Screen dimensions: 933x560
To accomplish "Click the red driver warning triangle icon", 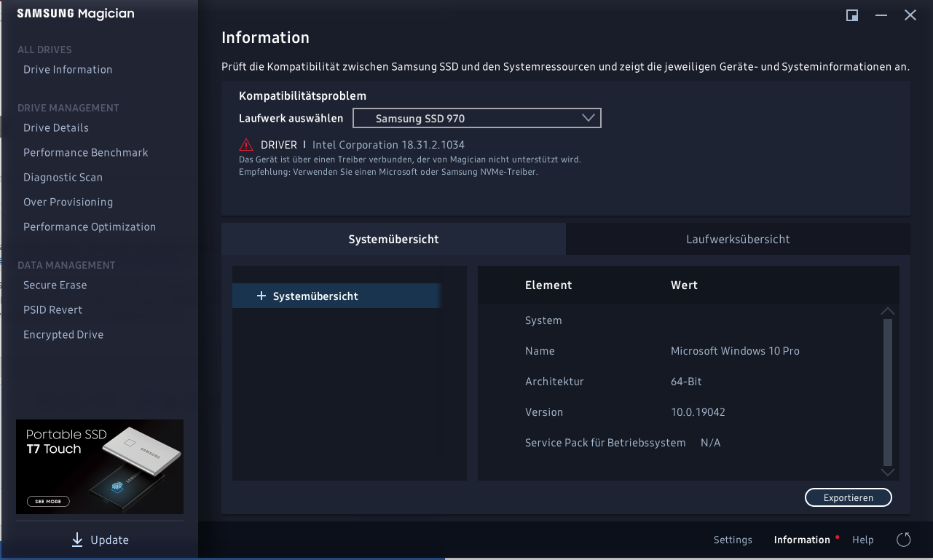I will 246,145.
